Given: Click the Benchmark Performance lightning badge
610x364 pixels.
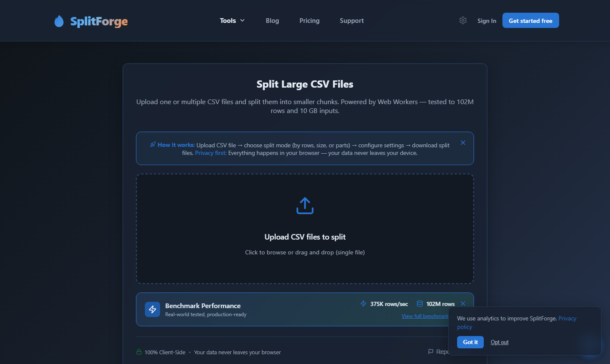Looking at the screenshot, I should coord(152,309).
